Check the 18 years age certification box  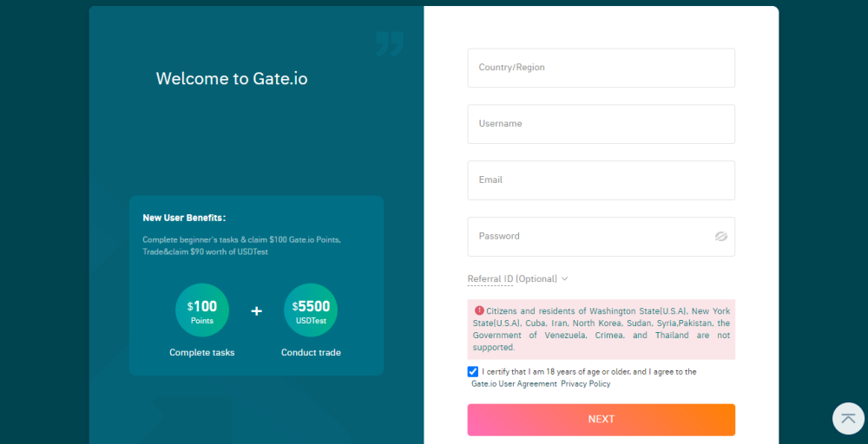tap(473, 372)
